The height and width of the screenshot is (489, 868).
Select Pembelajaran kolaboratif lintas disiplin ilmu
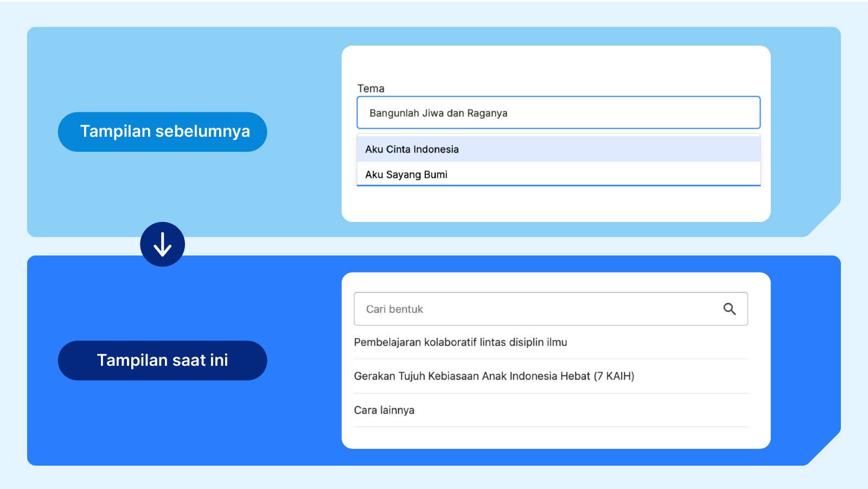click(x=460, y=342)
